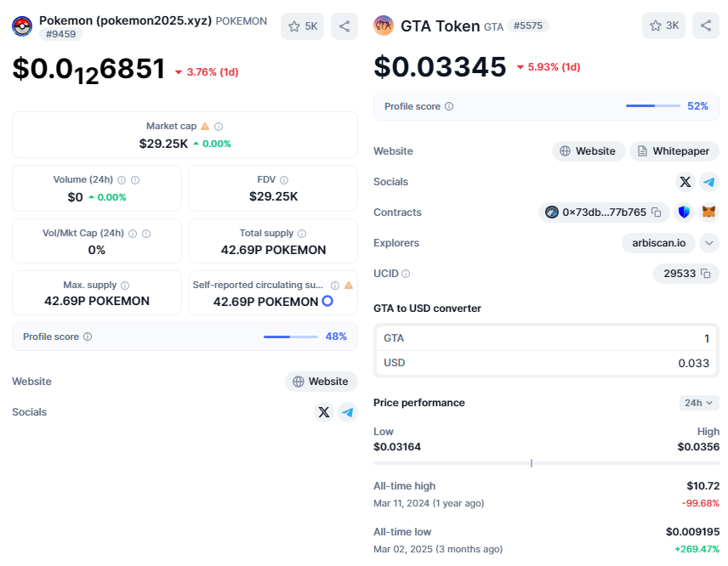Share the Pokemon coin page

click(x=344, y=26)
